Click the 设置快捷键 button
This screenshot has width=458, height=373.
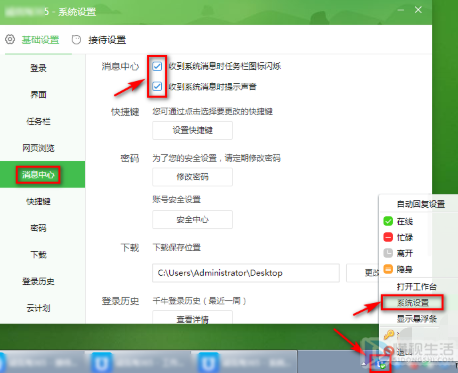(x=192, y=130)
